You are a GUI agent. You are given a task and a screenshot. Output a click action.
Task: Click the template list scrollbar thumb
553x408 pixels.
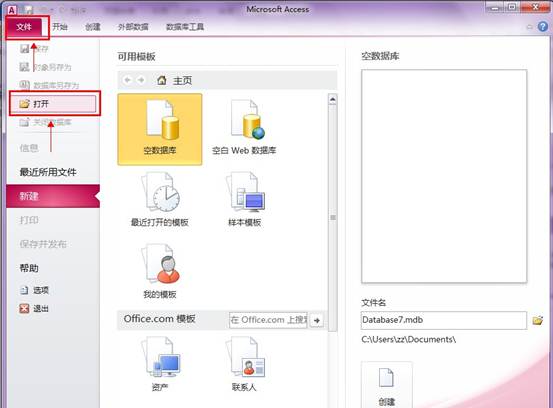(x=332, y=218)
